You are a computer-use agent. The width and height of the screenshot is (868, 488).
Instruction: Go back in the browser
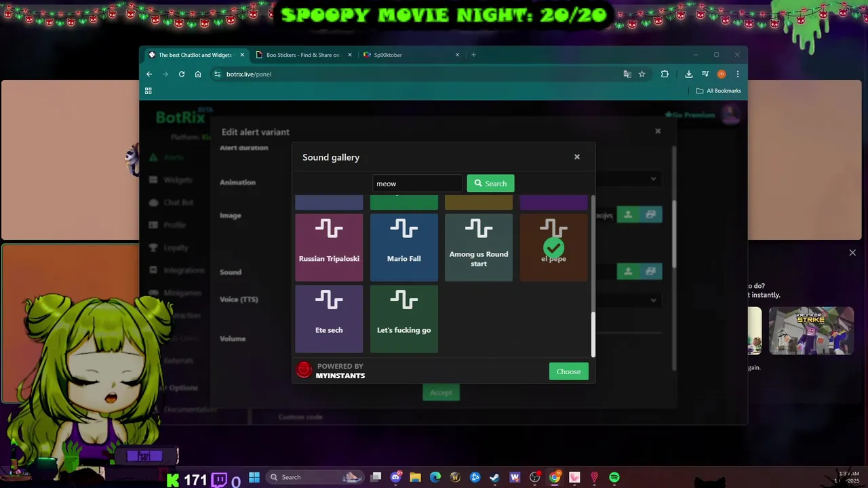click(x=149, y=74)
